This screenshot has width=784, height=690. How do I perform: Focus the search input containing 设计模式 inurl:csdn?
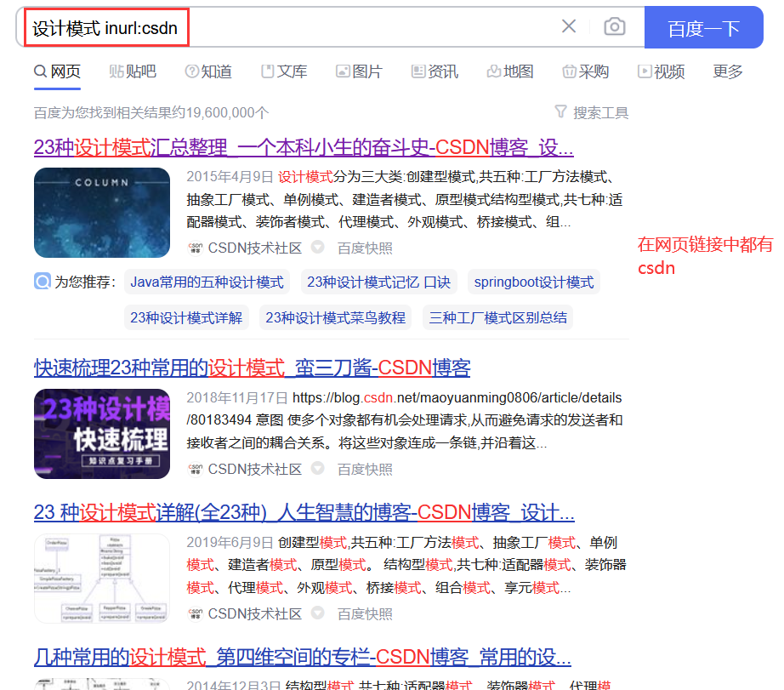tap(330, 27)
